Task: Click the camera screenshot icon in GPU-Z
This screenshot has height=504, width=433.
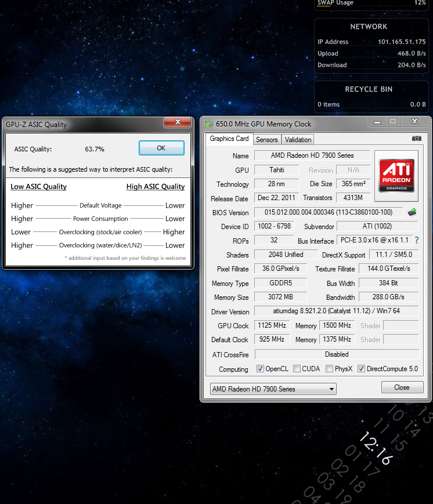Action: coord(416,139)
